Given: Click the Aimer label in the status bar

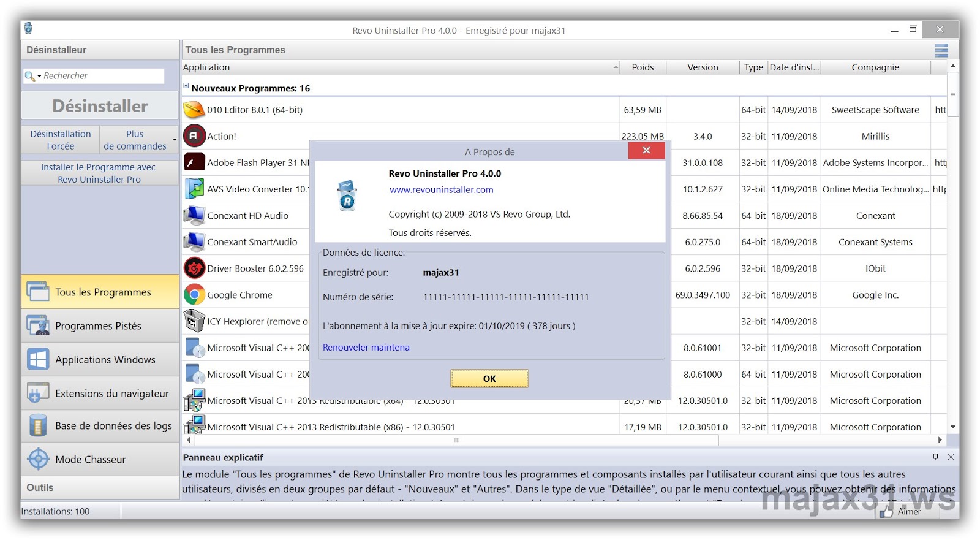Looking at the screenshot, I should tap(909, 512).
